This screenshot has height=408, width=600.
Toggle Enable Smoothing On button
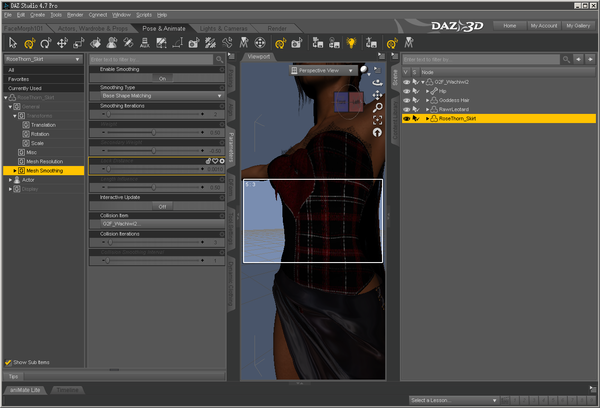coord(161,78)
